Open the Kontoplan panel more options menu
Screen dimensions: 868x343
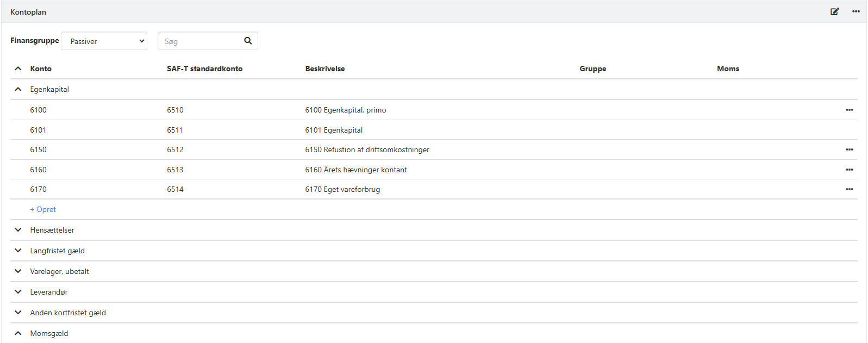[855, 11]
